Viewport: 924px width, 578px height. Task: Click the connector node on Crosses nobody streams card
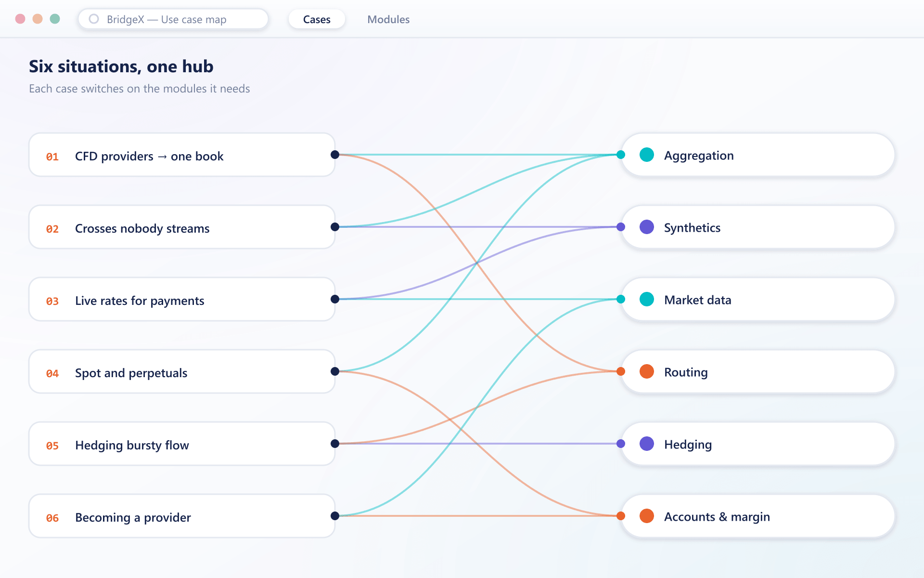[x=335, y=227]
